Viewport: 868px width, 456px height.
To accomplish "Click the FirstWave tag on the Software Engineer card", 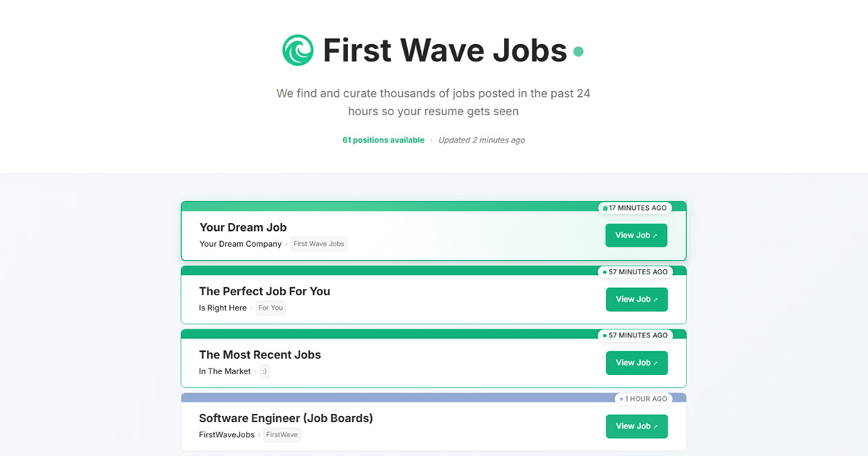I will point(281,434).
